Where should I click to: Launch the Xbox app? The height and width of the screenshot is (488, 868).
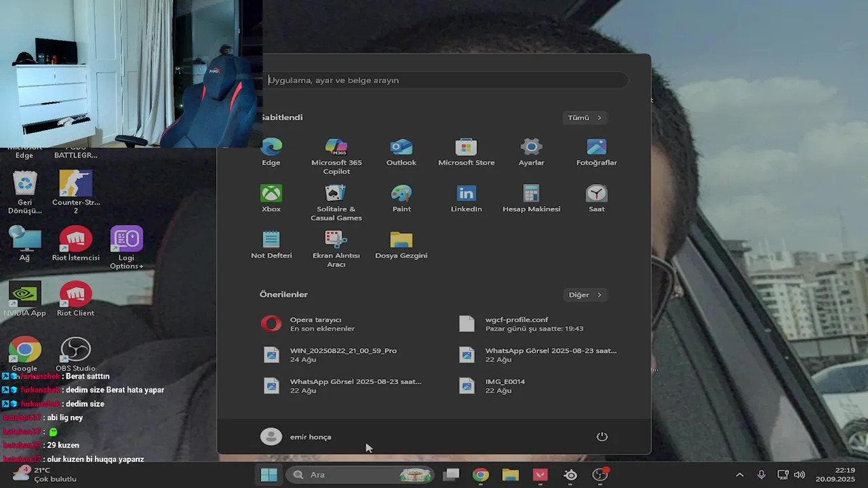tap(271, 199)
